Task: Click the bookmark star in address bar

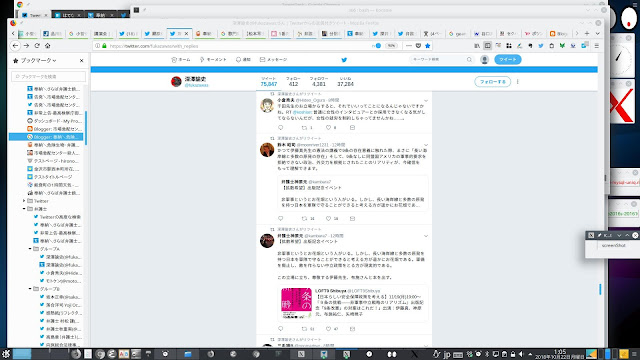Action: [x=428, y=46]
